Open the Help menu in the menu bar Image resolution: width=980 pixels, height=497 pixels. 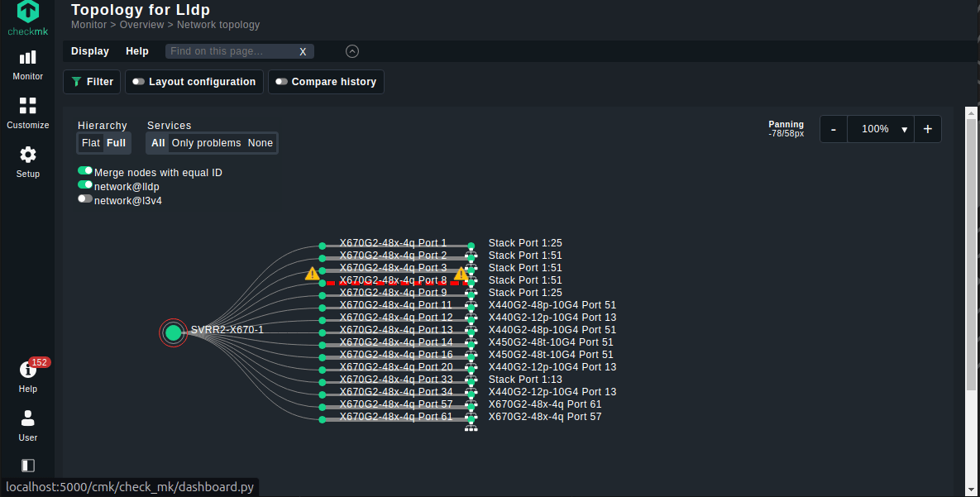(x=137, y=51)
